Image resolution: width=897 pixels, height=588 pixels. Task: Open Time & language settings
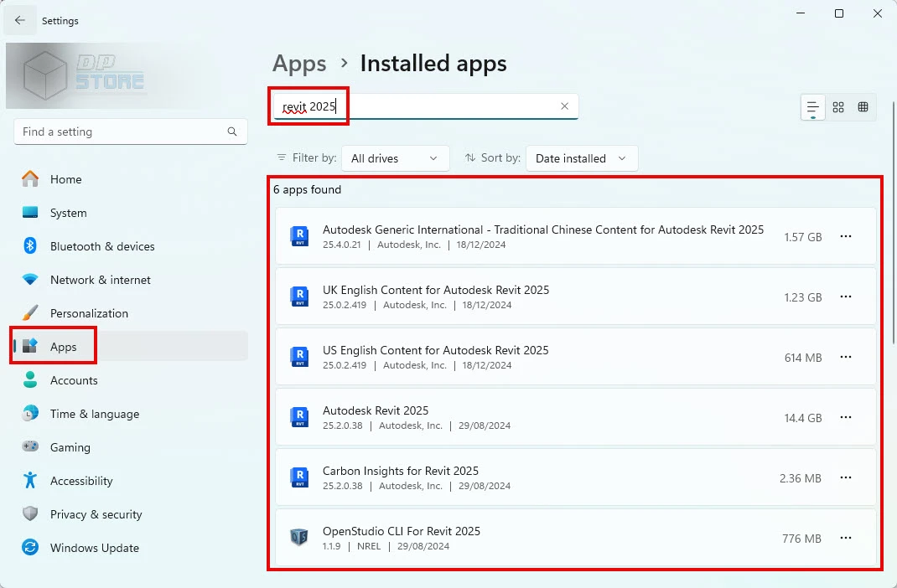(131, 414)
